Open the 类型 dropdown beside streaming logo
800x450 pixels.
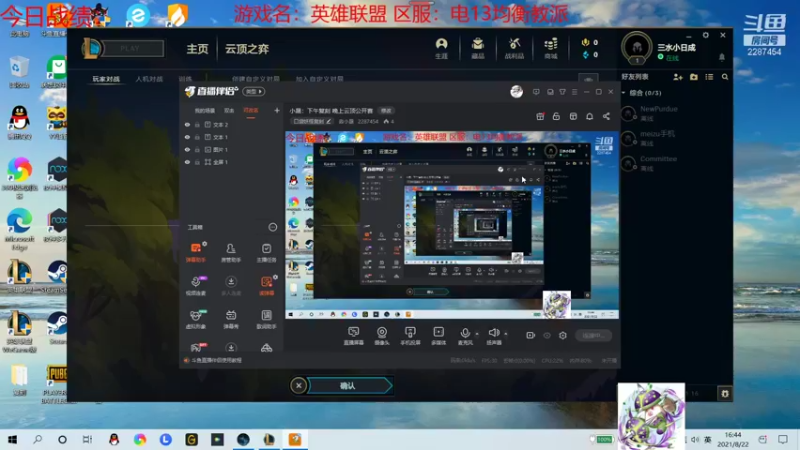click(254, 91)
